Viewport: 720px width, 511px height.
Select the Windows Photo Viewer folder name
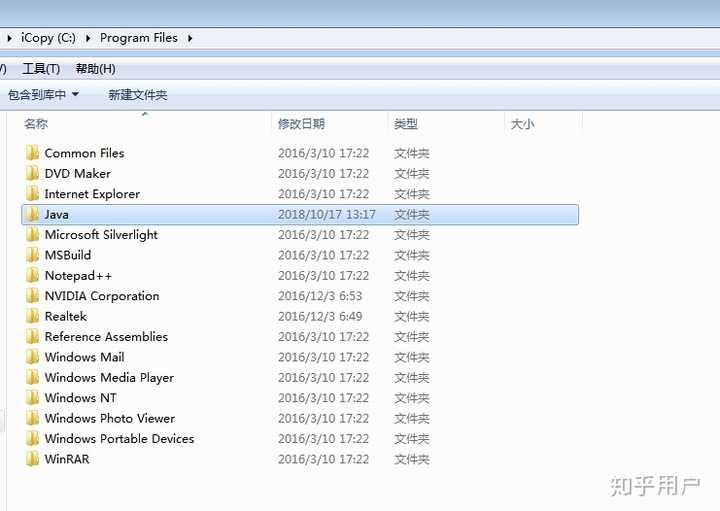point(110,418)
